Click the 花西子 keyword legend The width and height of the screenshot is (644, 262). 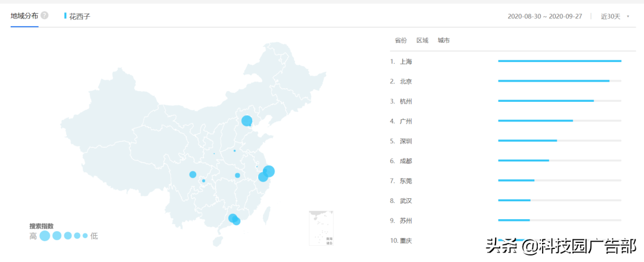pos(77,17)
